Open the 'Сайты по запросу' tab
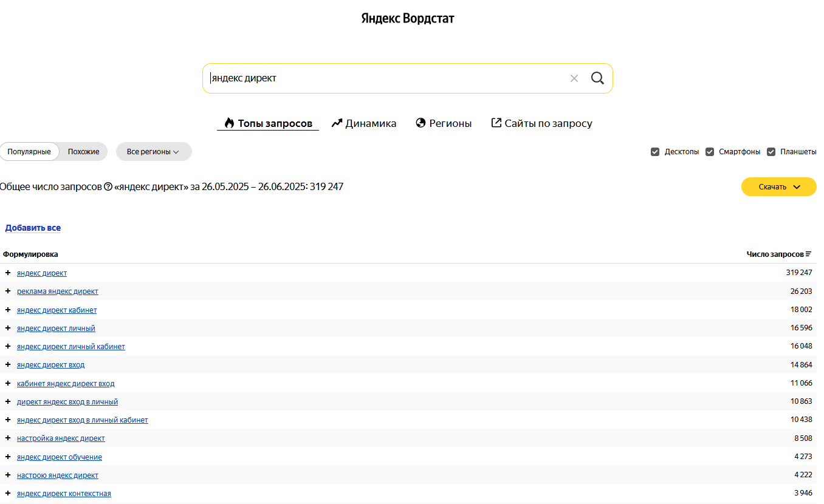 pyautogui.click(x=541, y=123)
